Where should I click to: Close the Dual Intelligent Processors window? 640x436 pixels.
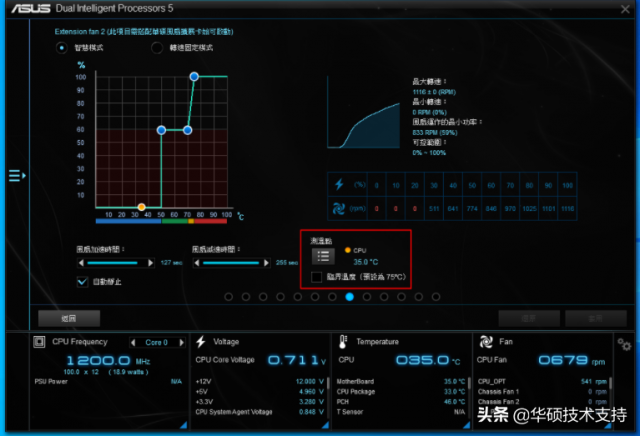pyautogui.click(x=625, y=9)
